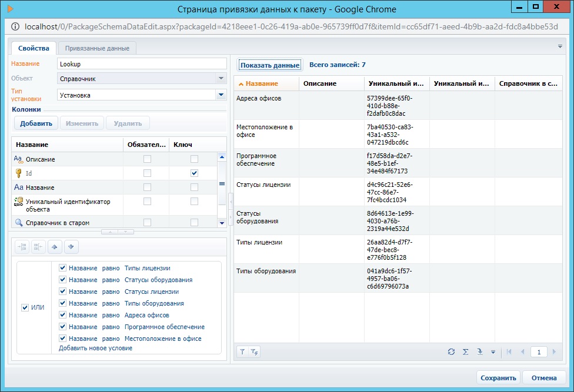The height and width of the screenshot is (392, 574).
Task: Go to first page of grid
Action: click(509, 352)
